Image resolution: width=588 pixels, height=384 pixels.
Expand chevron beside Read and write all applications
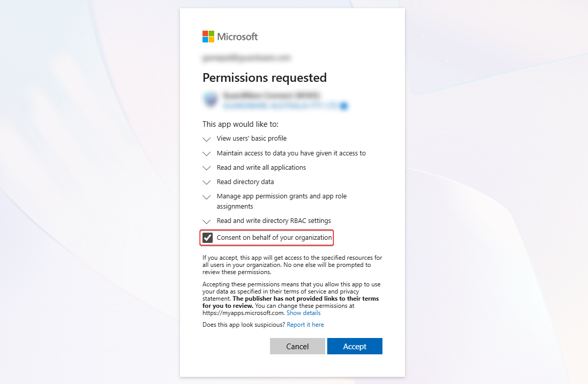pos(207,168)
